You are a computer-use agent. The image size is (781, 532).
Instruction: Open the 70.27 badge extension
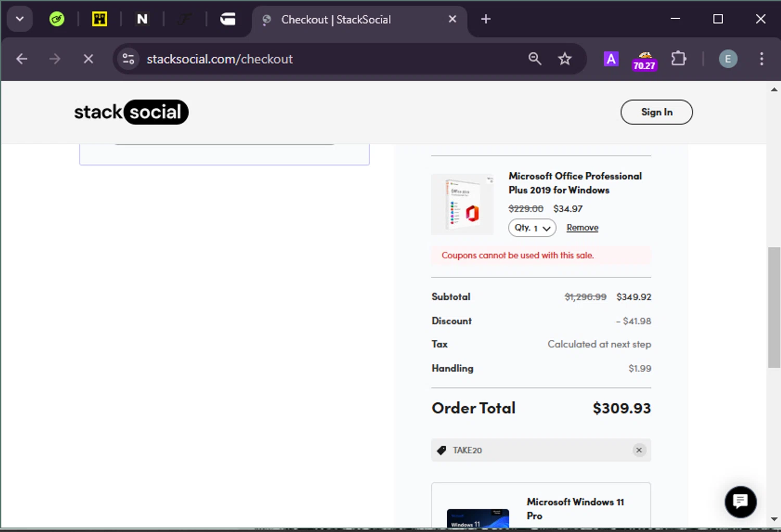645,61
